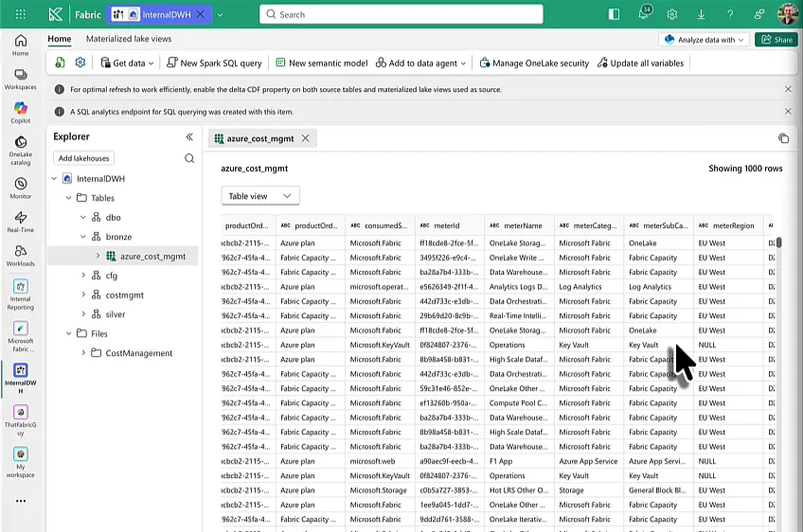
Task: Click the copy icon above the table
Action: click(x=783, y=138)
